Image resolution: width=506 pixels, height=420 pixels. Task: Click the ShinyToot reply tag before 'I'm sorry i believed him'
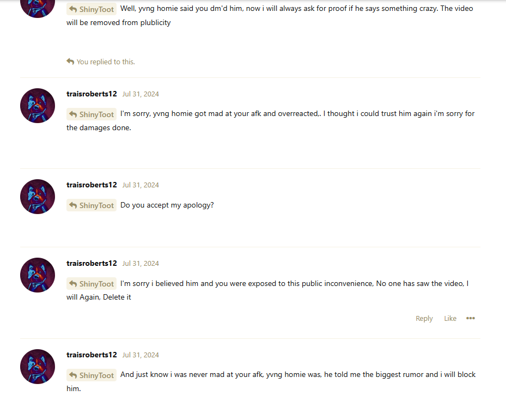click(92, 284)
